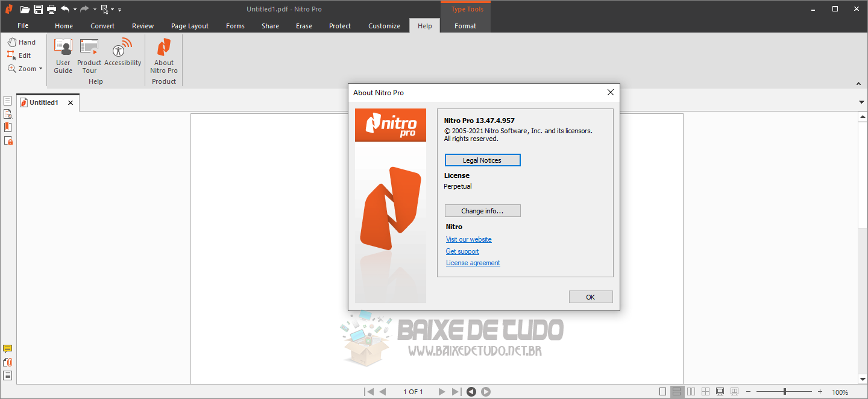Open the License agreement link
The height and width of the screenshot is (399, 868).
tap(473, 263)
